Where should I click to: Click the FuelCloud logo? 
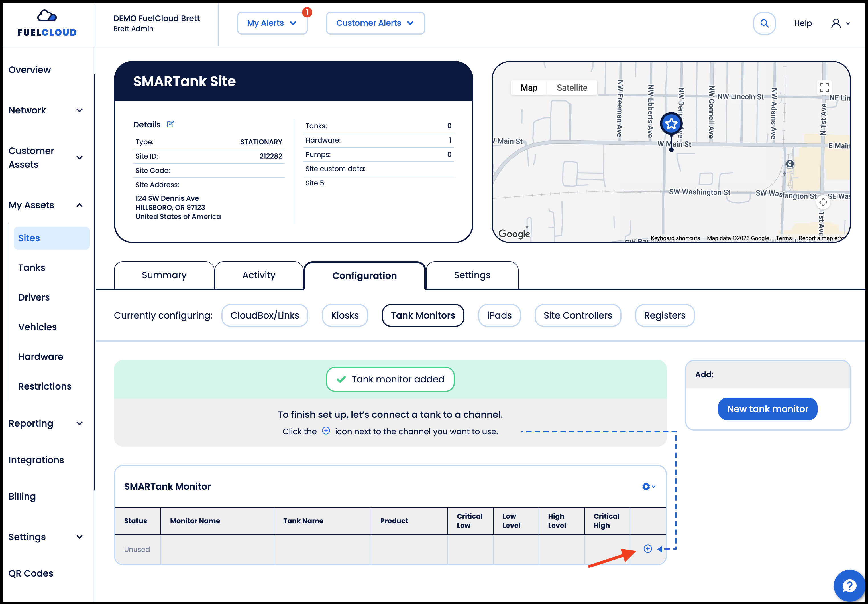(x=47, y=23)
